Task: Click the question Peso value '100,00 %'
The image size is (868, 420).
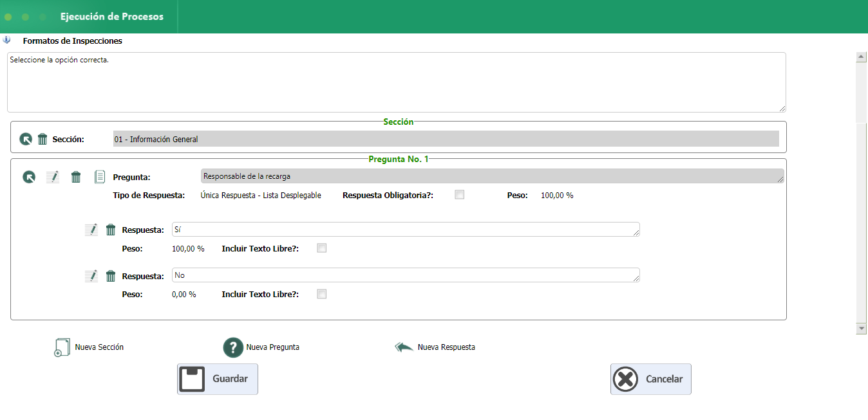Action: [557, 196]
